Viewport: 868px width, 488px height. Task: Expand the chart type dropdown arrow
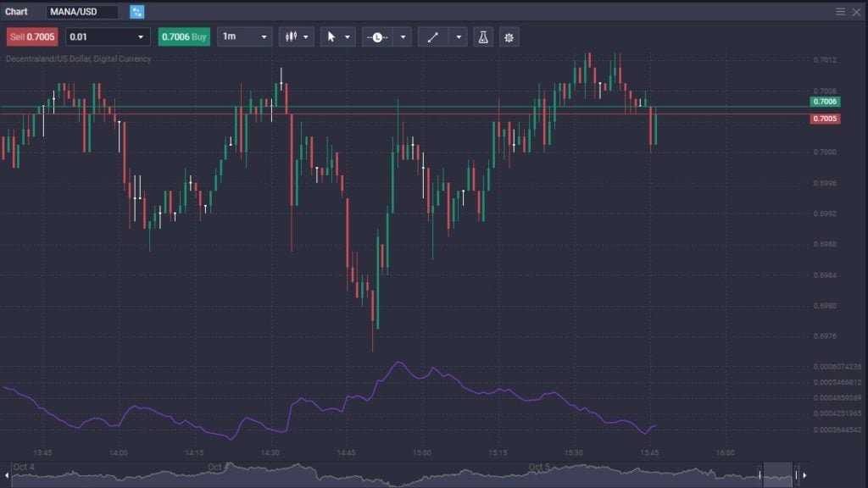pyautogui.click(x=304, y=36)
